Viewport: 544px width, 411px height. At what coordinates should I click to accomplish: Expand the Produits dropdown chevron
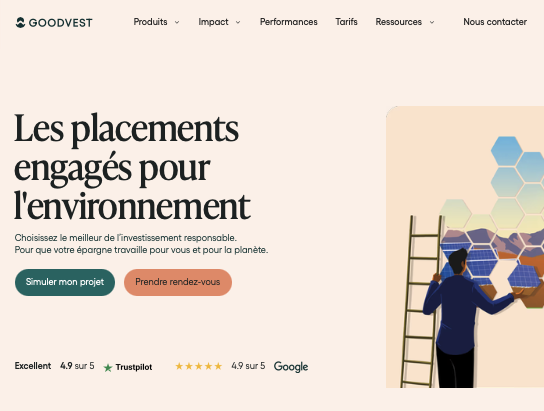click(177, 22)
